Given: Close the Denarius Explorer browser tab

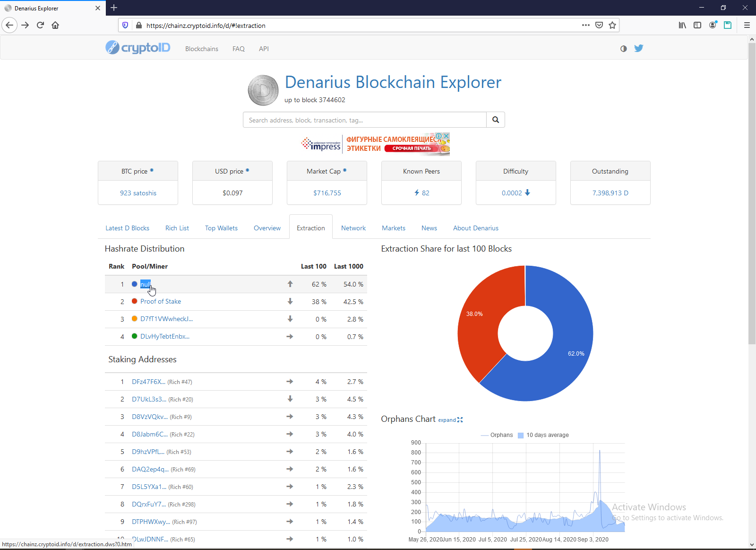Looking at the screenshot, I should [98, 8].
